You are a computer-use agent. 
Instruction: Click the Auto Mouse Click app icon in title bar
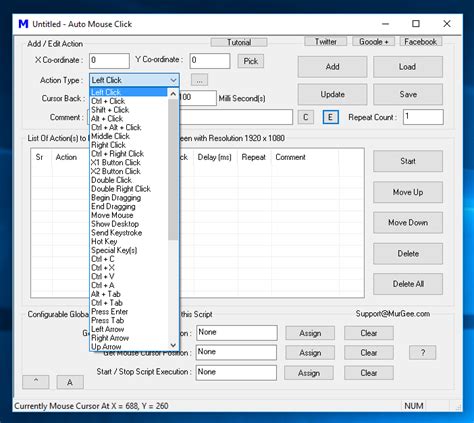coord(23,24)
